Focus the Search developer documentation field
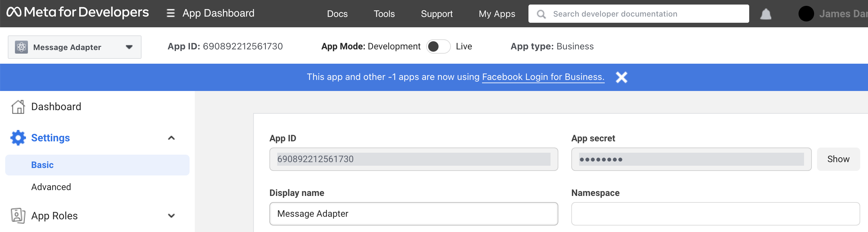The image size is (868, 232). [x=639, y=14]
